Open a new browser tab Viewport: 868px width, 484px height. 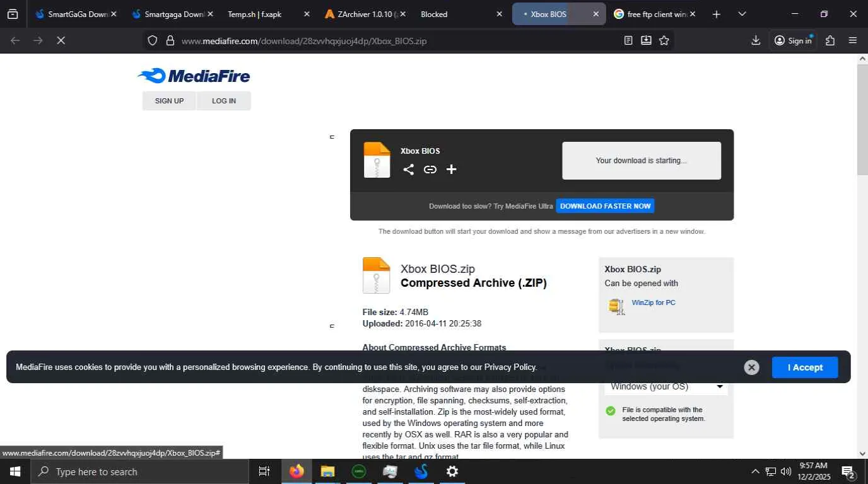[716, 14]
